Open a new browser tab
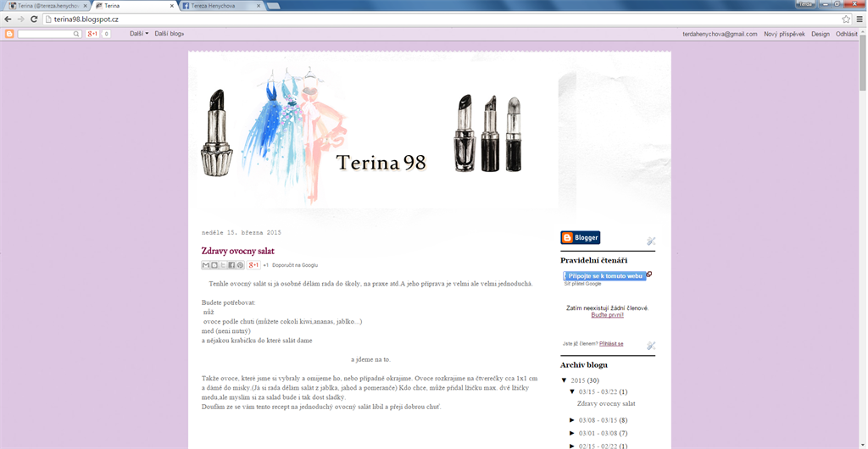The image size is (868, 449). click(x=273, y=6)
